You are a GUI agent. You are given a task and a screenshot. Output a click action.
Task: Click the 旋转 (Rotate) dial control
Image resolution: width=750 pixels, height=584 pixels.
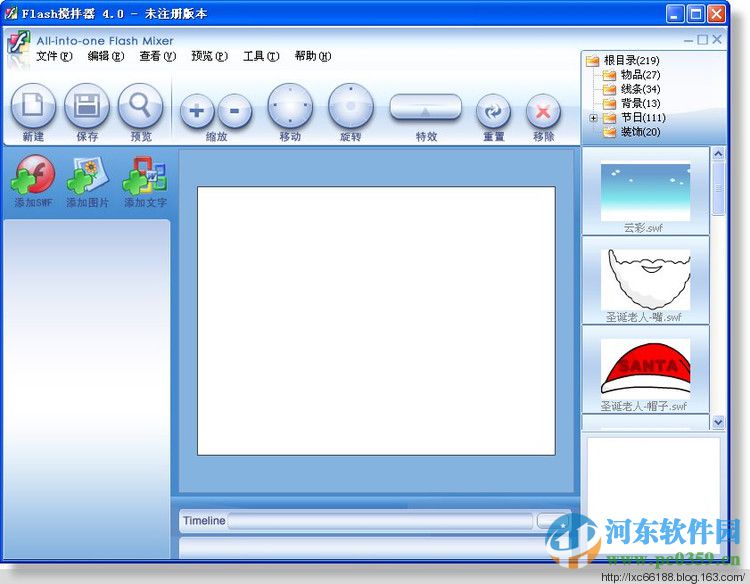tap(351, 106)
